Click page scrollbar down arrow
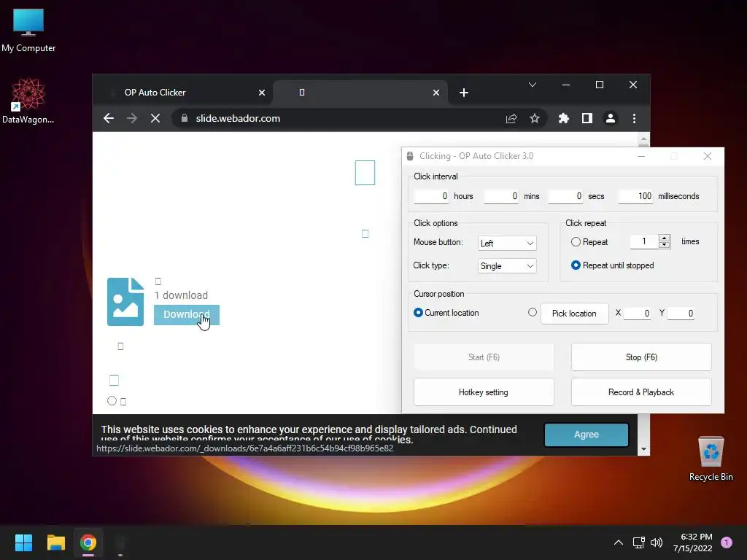The image size is (747, 560). pos(643,449)
